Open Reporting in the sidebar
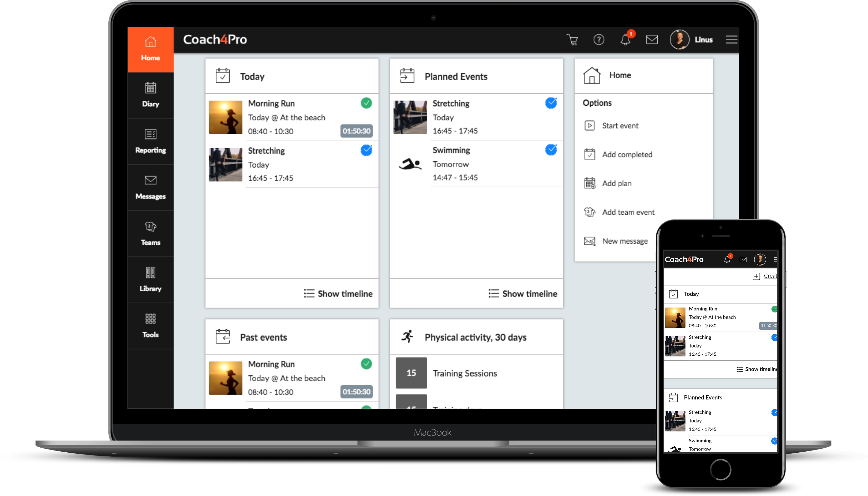The image size is (868, 496). point(150,142)
